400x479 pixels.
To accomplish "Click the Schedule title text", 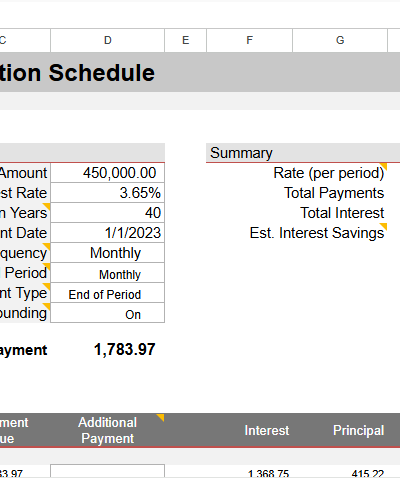I will click(102, 73).
